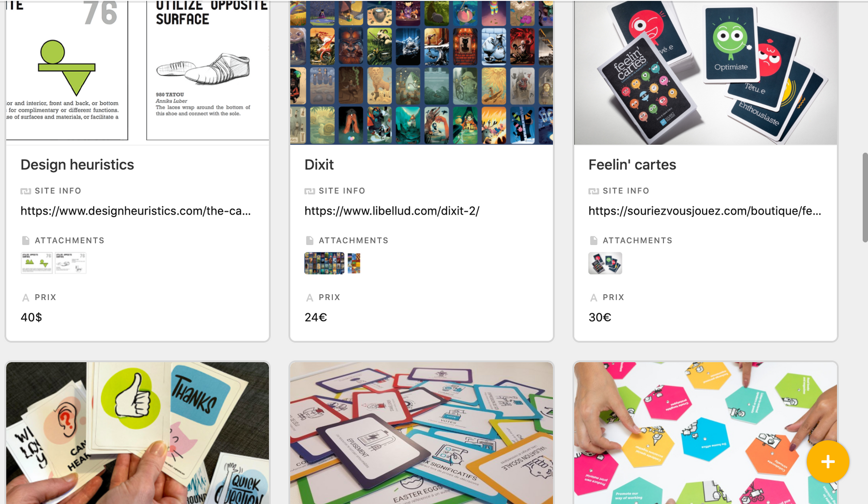Open the wide Dixit cards grid attachment
Image resolution: width=868 pixels, height=504 pixels.
[x=325, y=263]
